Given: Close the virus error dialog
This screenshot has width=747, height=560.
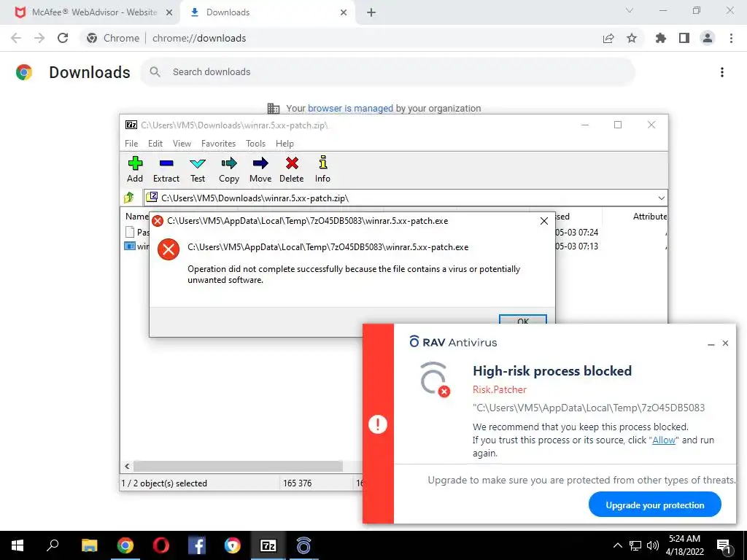Looking at the screenshot, I should (544, 221).
